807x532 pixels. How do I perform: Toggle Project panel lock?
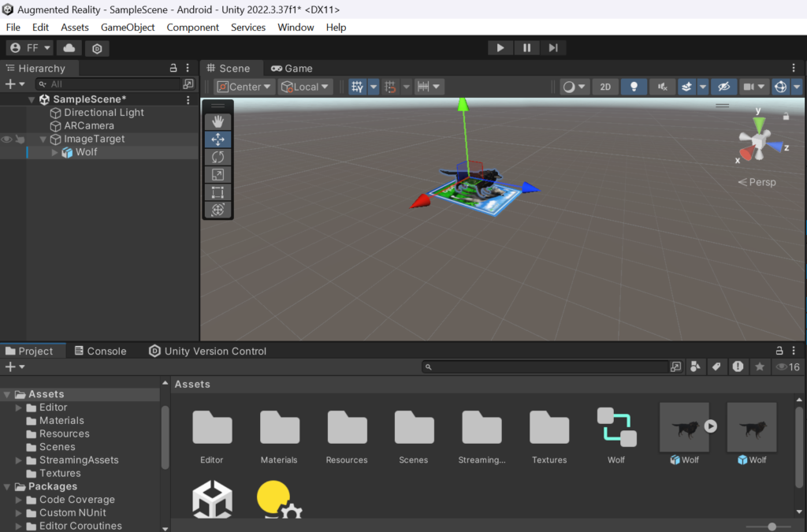pos(779,351)
